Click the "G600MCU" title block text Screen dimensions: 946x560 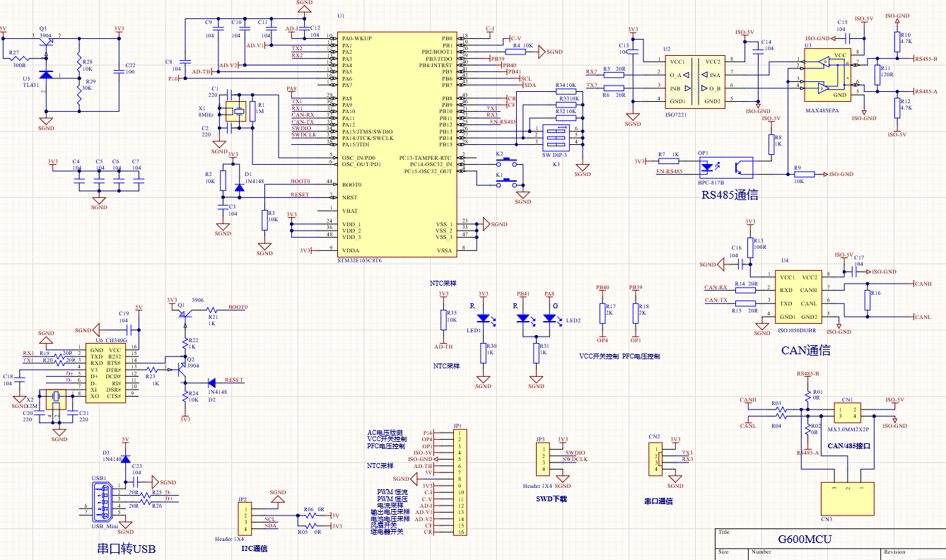[805, 539]
